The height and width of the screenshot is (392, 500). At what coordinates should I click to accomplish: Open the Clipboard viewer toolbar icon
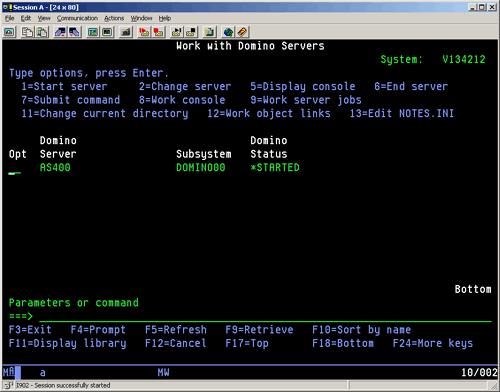point(210,32)
